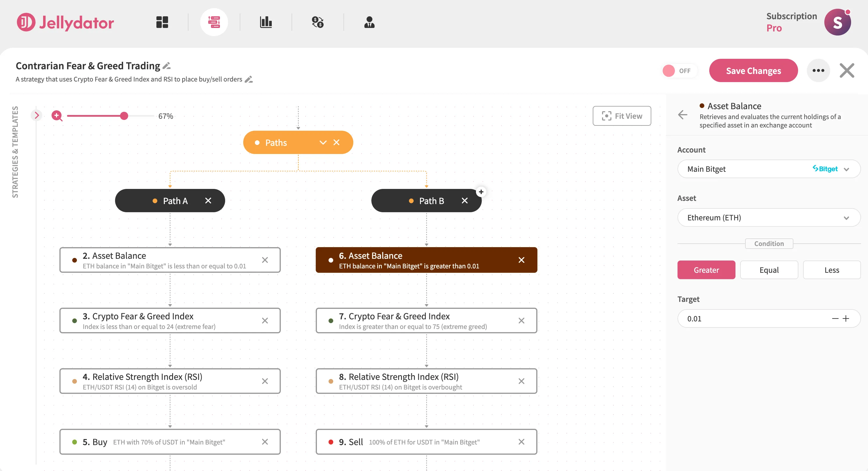
Task: Click the zoom-in magnifier icon
Action: [57, 116]
